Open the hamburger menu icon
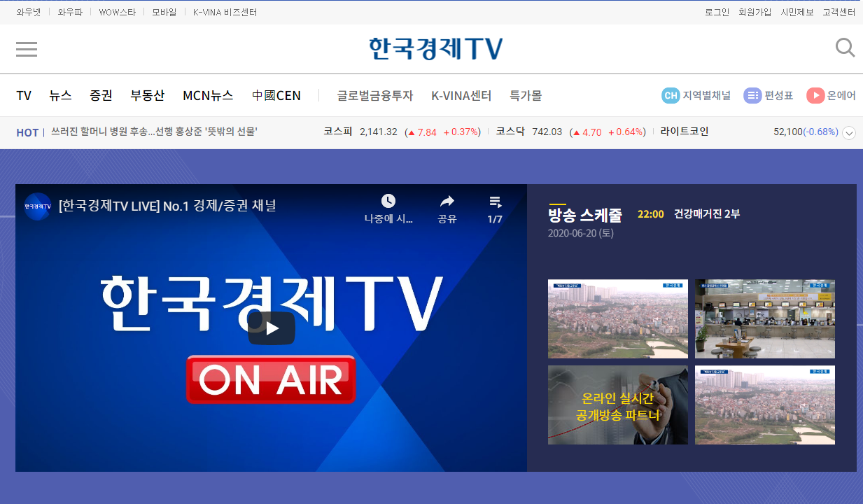Screen dimensions: 863x504 tap(27, 49)
